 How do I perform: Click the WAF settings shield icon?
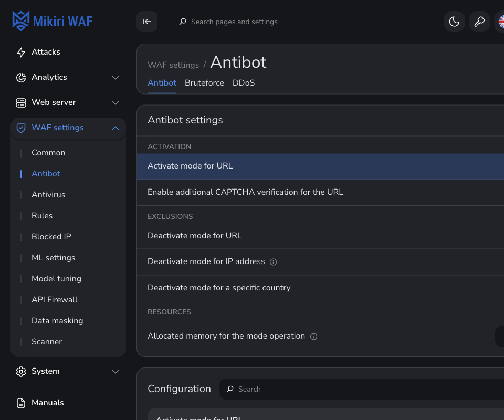pos(21,128)
